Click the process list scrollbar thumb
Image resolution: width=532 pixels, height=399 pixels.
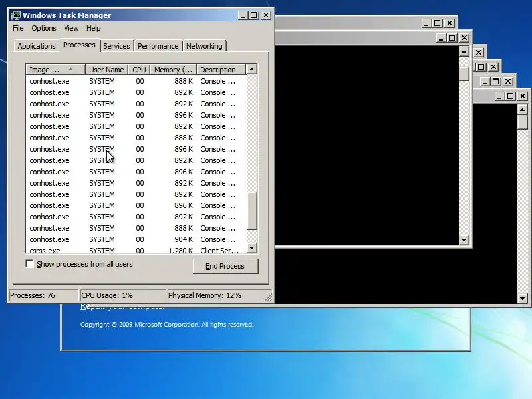pyautogui.click(x=251, y=211)
